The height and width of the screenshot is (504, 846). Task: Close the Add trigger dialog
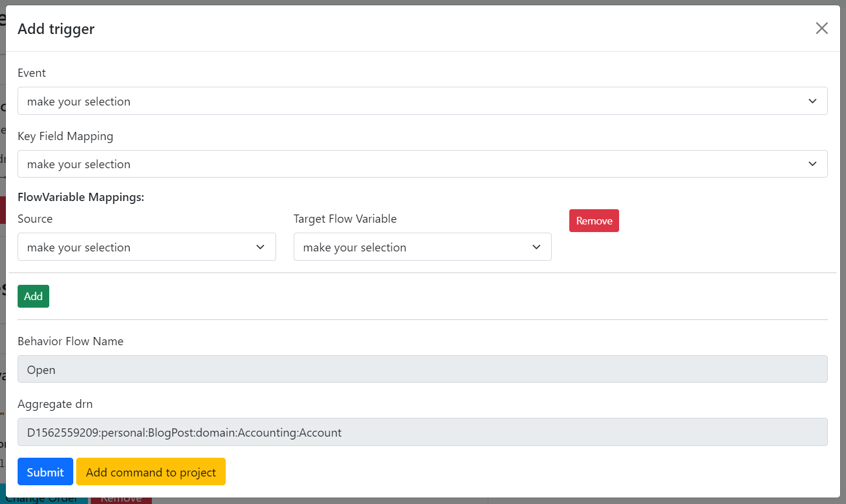pyautogui.click(x=821, y=28)
